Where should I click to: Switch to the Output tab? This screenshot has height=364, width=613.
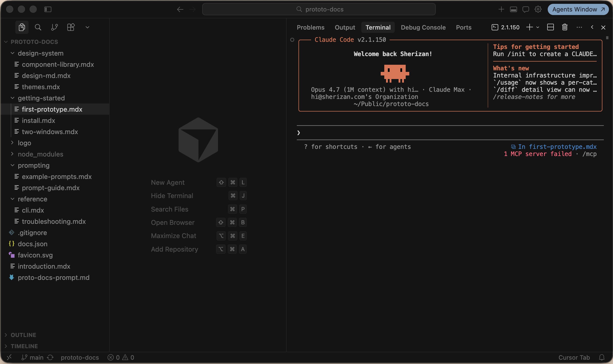pos(345,27)
